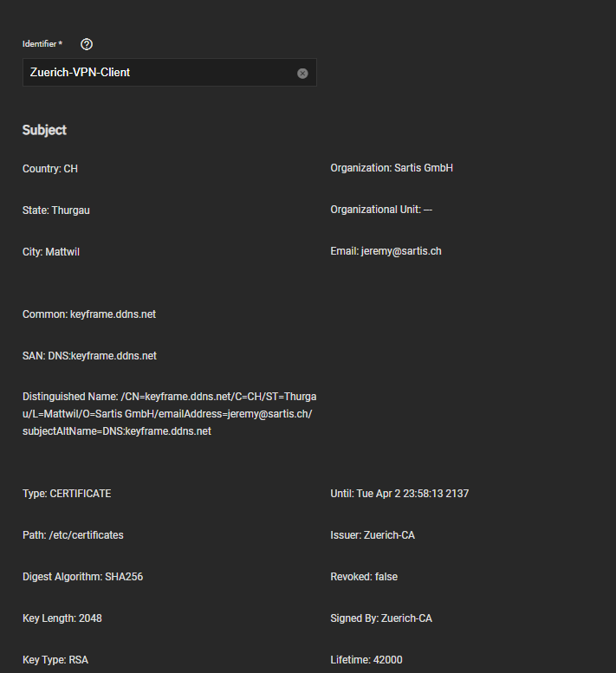616x673 pixels.
Task: Click the City: Mattwil entry
Action: point(51,252)
